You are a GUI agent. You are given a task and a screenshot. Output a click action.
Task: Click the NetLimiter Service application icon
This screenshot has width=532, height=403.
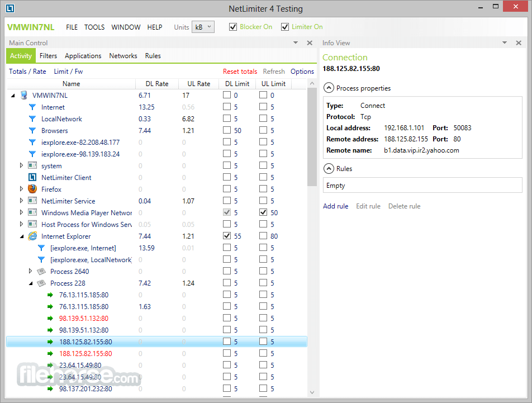point(32,201)
